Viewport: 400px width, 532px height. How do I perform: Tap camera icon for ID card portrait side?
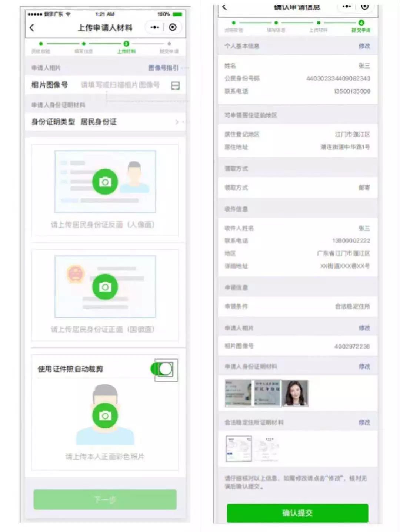[x=105, y=182]
